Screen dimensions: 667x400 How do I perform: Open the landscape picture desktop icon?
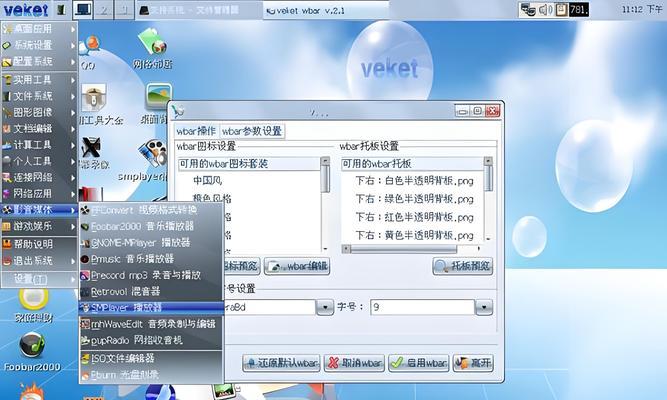click(157, 97)
